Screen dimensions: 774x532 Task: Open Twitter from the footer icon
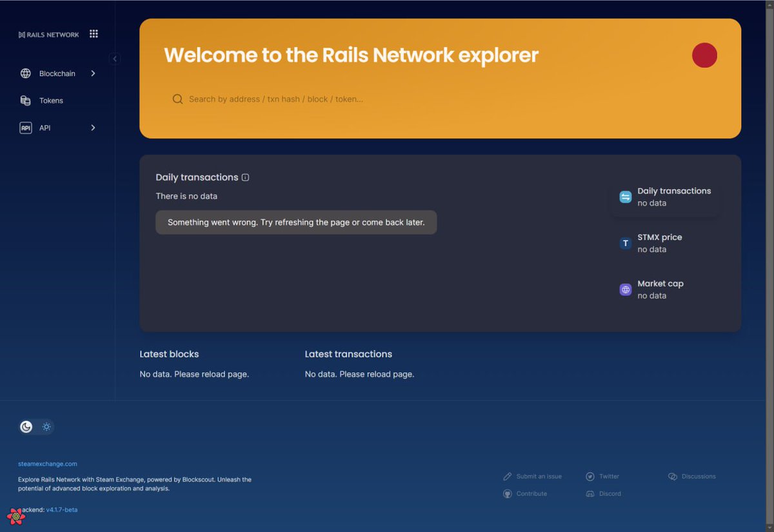pos(590,476)
